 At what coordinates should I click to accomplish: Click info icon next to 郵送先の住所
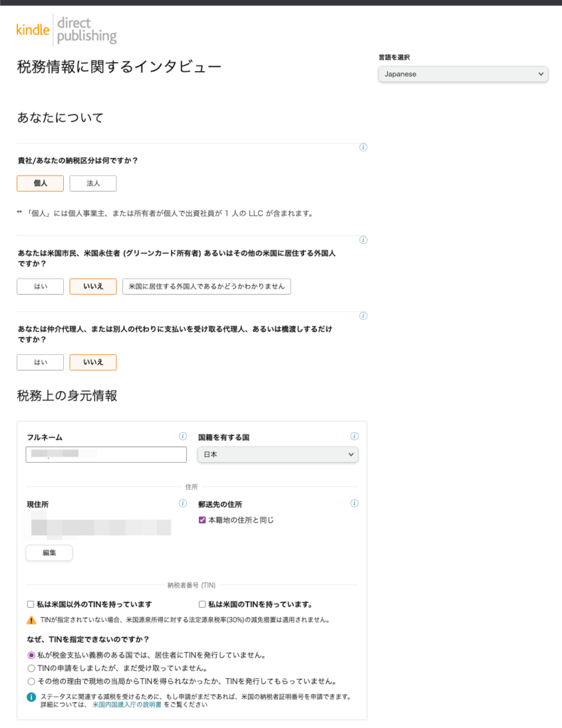(354, 504)
